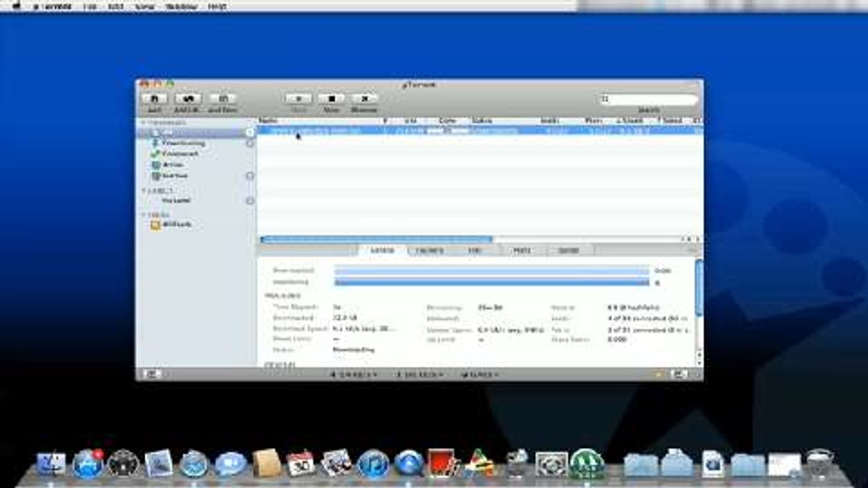Collapse the Torrents sidebar section

coord(143,123)
